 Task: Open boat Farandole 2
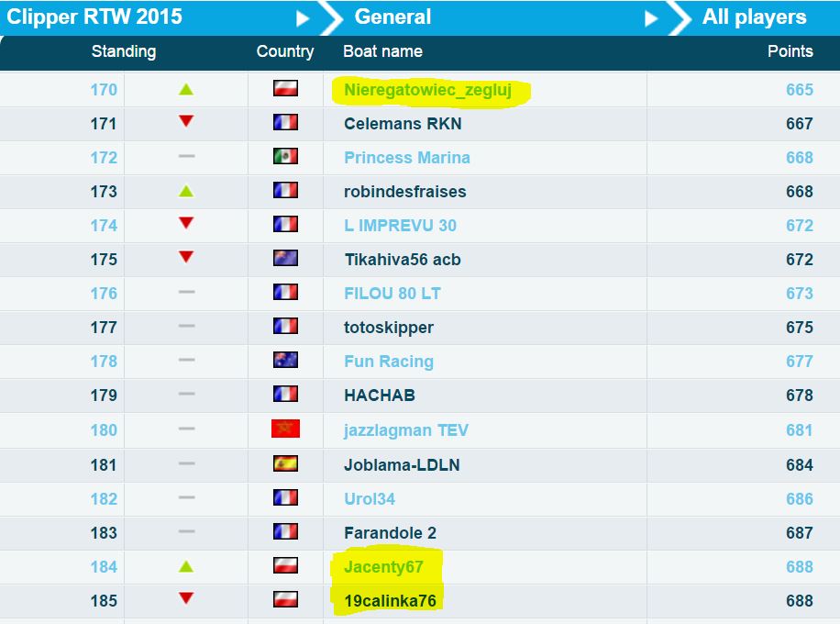(390, 533)
